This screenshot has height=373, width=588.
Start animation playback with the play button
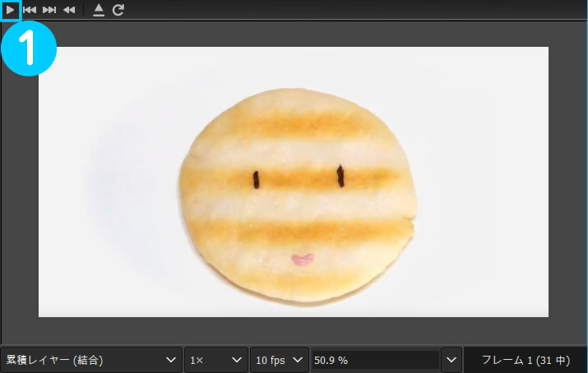pos(11,10)
